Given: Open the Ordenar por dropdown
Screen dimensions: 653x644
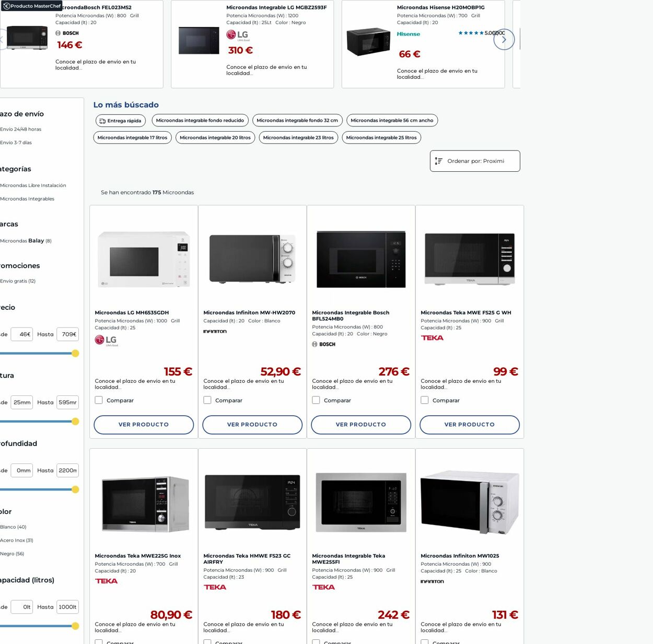Looking at the screenshot, I should tap(475, 161).
